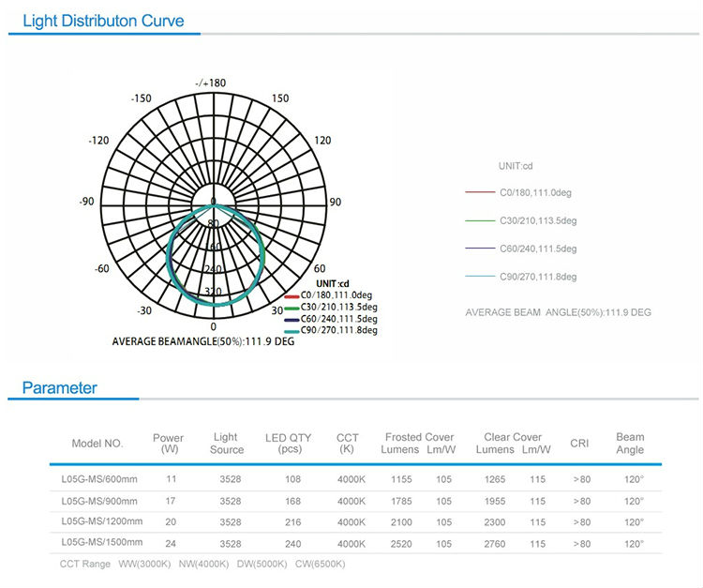Click the "Power (W)" column header
This screenshot has width=703, height=588.
tap(169, 444)
